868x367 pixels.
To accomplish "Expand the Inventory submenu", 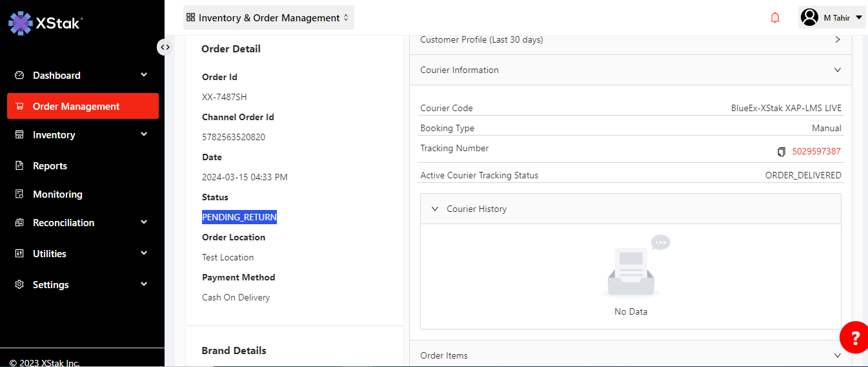I will click(x=144, y=134).
